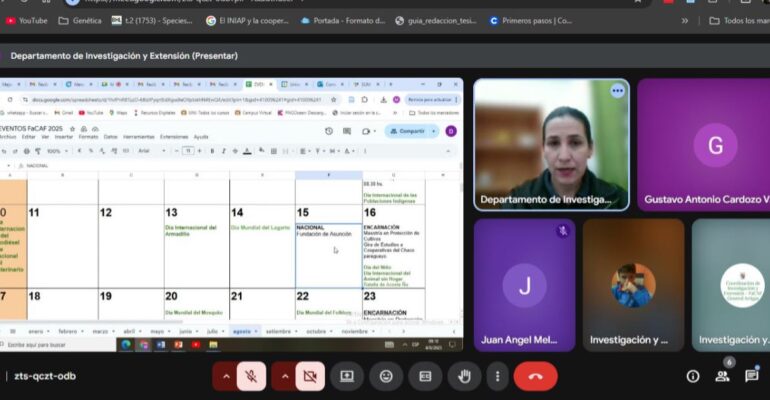Open Portada - Formato bookmark
The image size is (770, 400).
coord(343,21)
